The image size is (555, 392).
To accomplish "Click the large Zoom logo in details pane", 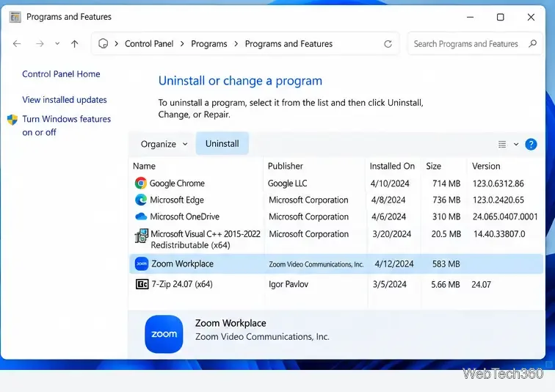I will coord(164,334).
